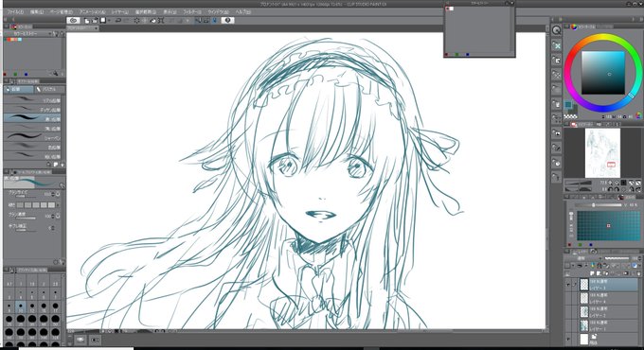
Task: Switch to the パステル sub tool tab
Action: click(49, 89)
